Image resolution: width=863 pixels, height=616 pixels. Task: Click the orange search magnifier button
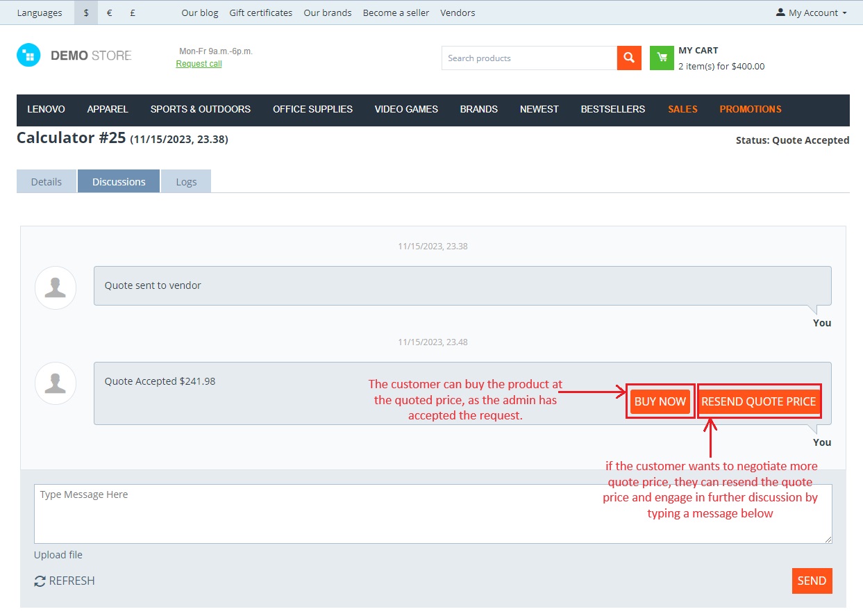(x=628, y=58)
